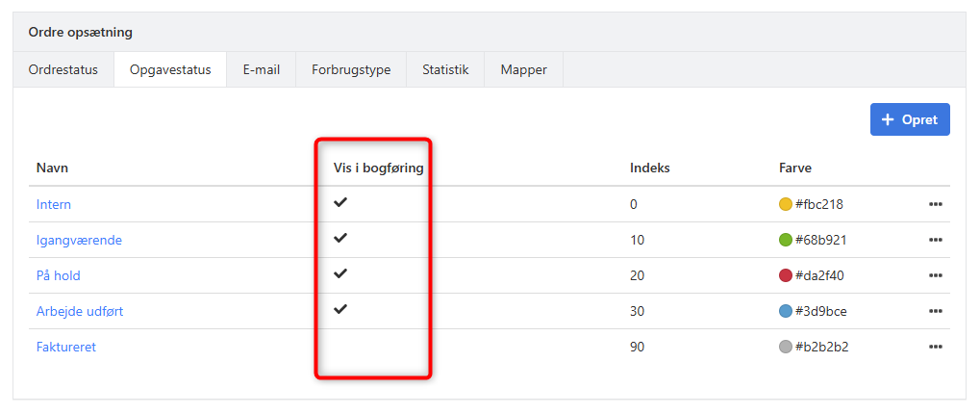Open three-dot menu for Igangværende row
Image resolution: width=980 pixels, height=414 pixels.
(935, 240)
